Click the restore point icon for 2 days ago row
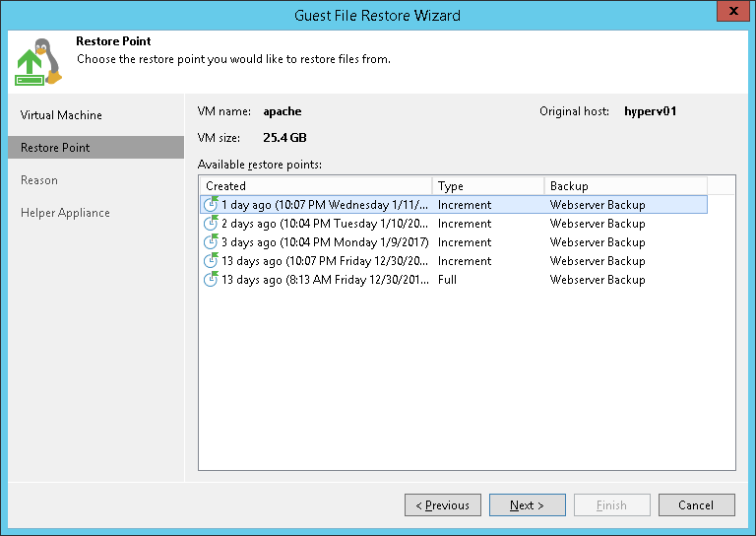756x536 pixels. tap(211, 224)
